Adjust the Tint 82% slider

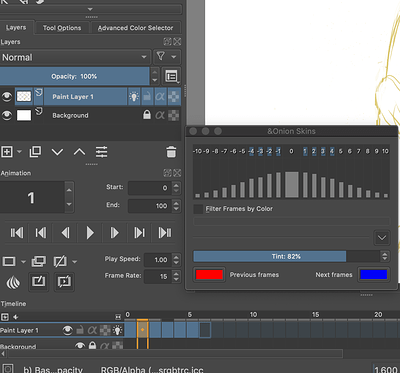pyautogui.click(x=286, y=256)
